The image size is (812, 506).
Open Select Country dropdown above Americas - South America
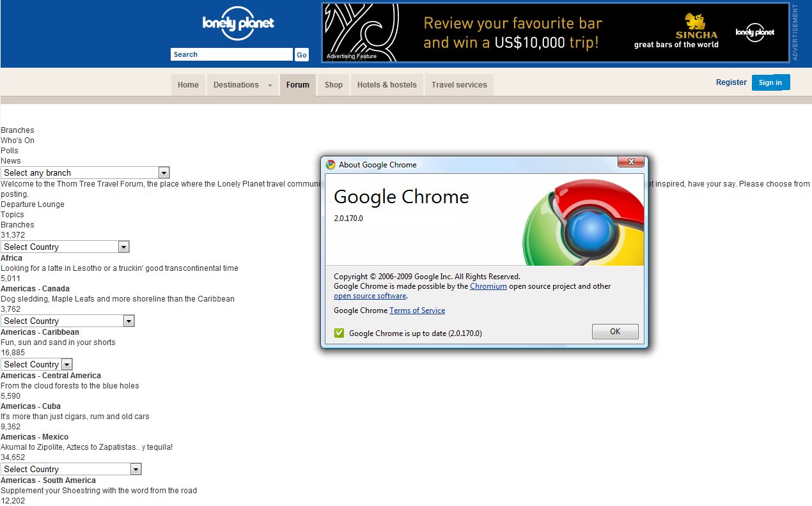(71, 469)
